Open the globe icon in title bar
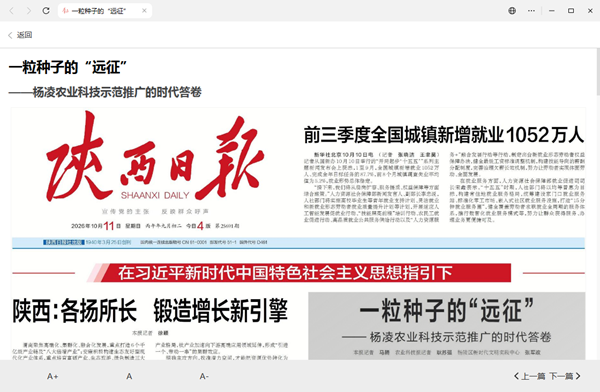Screen dimensions: 600x392 pyautogui.click(x=512, y=11)
